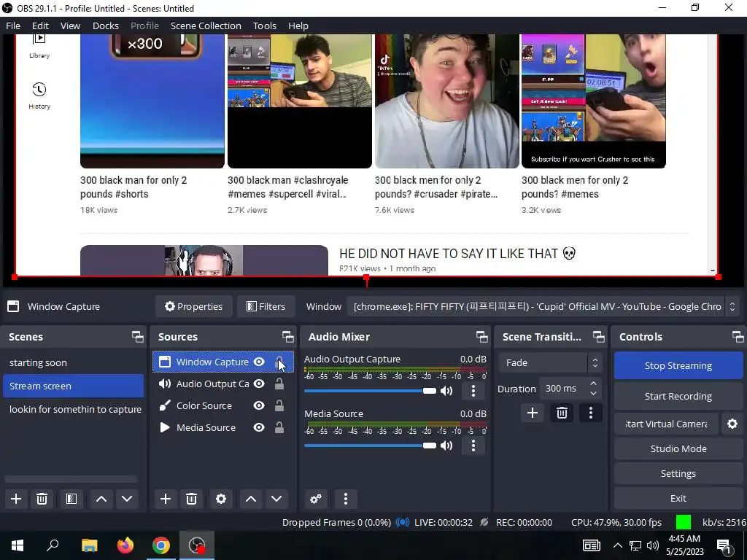The height and width of the screenshot is (560, 747).
Task: Increase transition Duration with up arrow
Action: tap(593, 384)
